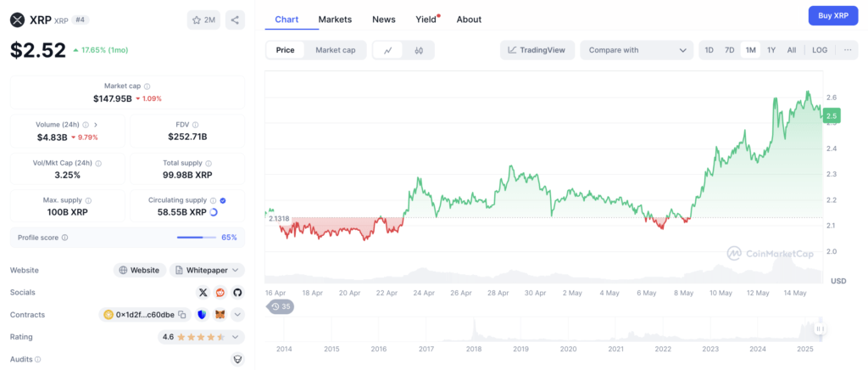The width and height of the screenshot is (868, 370).
Task: Click the 35 history badge
Action: pyautogui.click(x=281, y=306)
